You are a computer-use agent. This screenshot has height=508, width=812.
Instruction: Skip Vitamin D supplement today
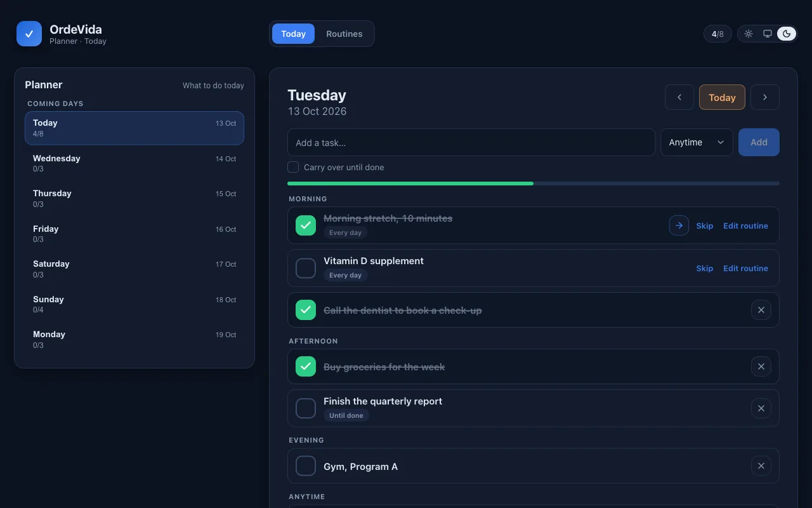point(705,268)
